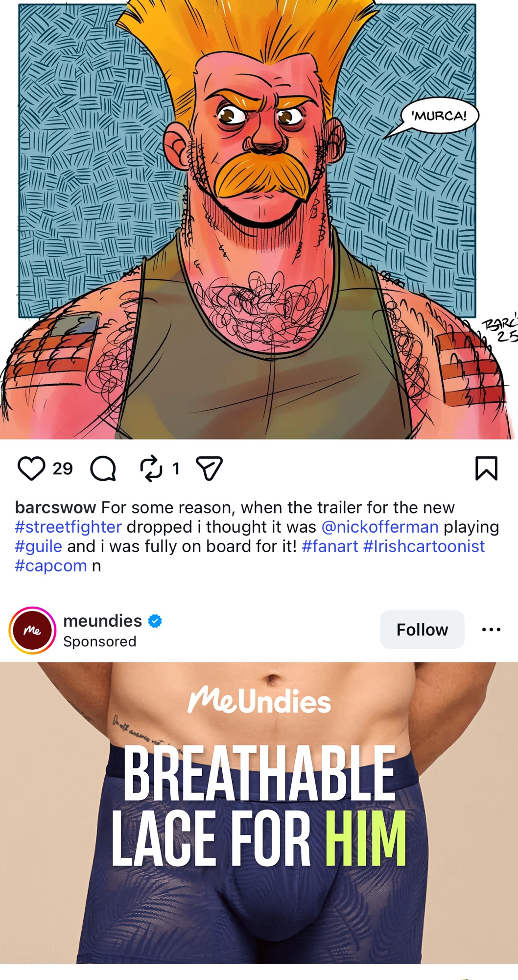Tap the Guile cartoon artwork image

259,220
